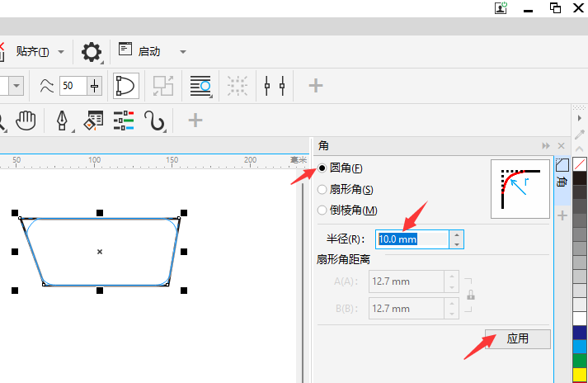The width and height of the screenshot is (588, 383).
Task: Toggle the close curve button
Action: [126, 86]
